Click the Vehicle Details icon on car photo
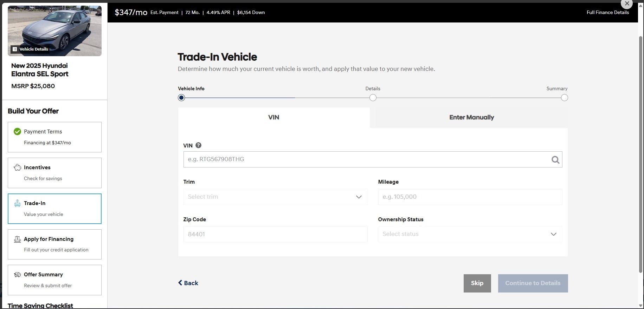644x309 pixels. pos(15,49)
